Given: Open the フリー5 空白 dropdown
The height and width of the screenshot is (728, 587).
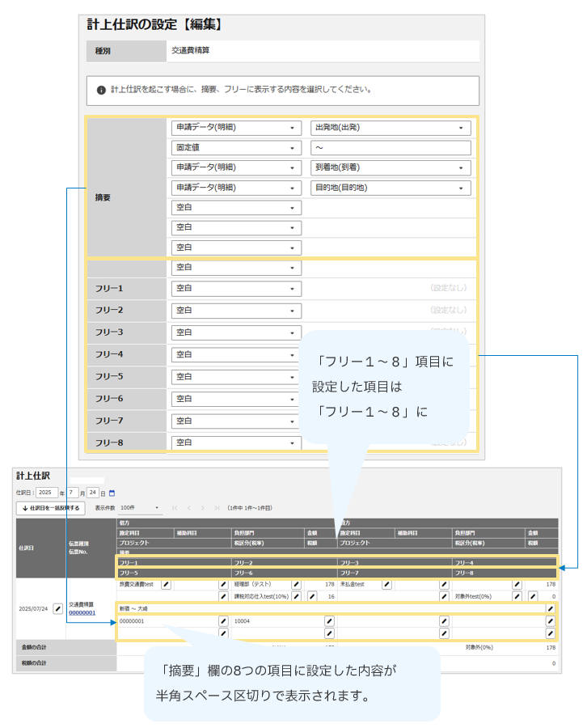Looking at the screenshot, I should (x=236, y=377).
